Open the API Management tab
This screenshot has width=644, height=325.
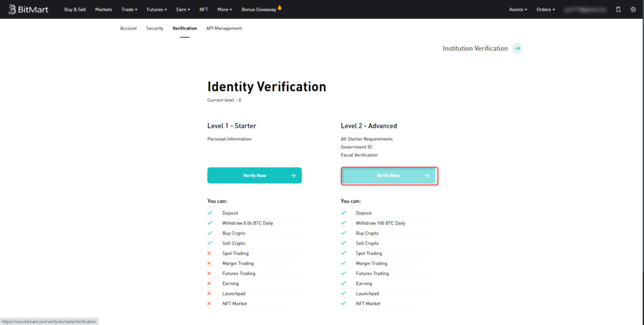click(x=224, y=28)
